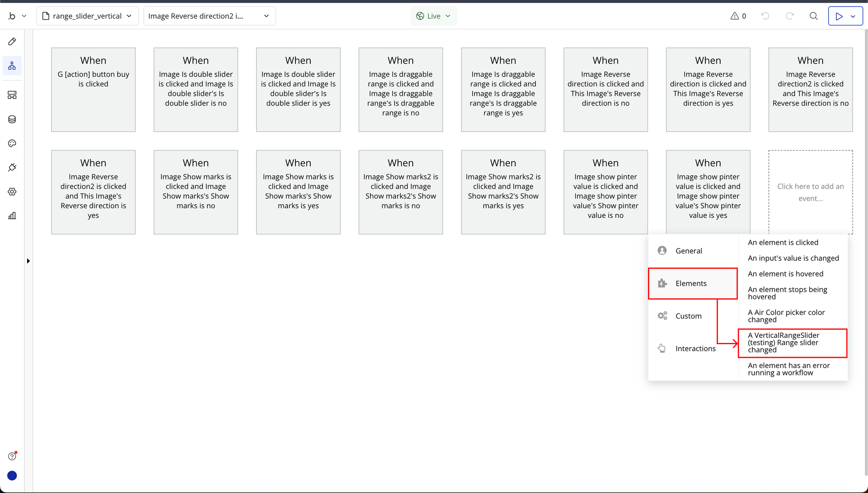Viewport: 868px width, 493px height.
Task: Click here to add an event box
Action: coord(810,192)
